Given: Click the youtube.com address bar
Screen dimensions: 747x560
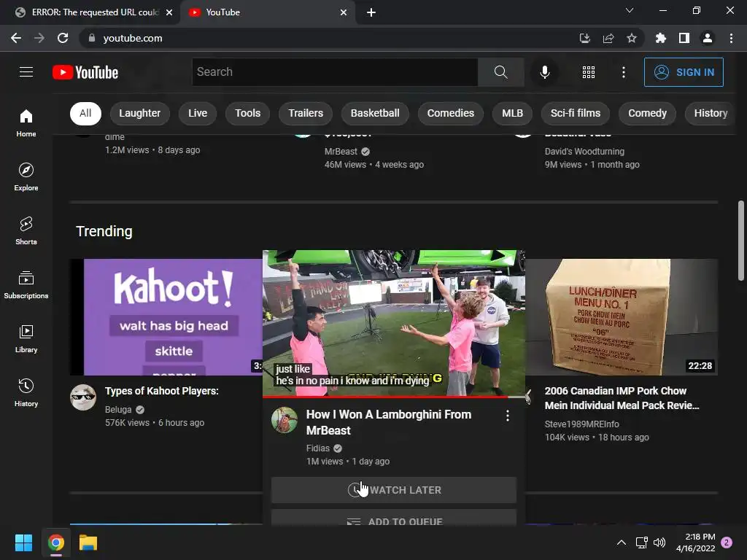Looking at the screenshot, I should coord(329,38).
